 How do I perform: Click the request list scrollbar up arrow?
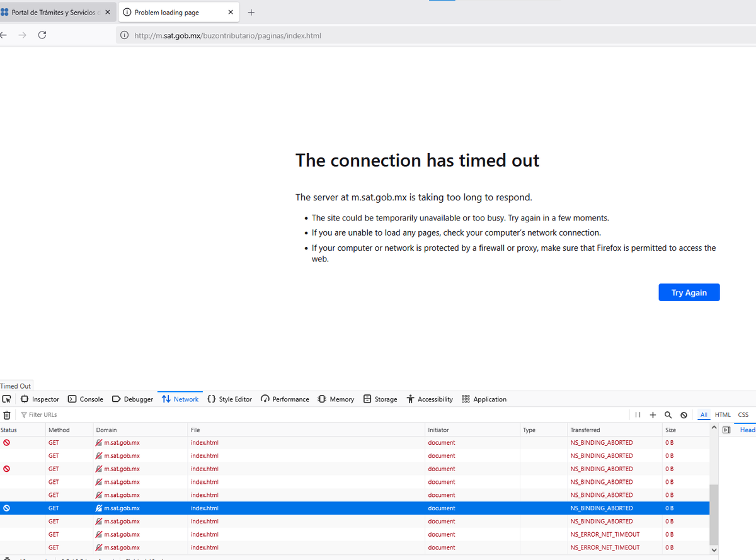(714, 428)
